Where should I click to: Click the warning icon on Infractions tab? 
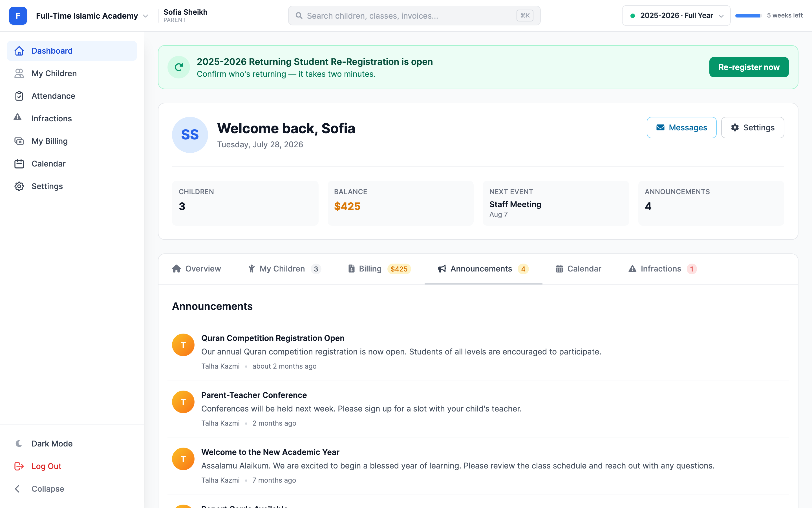pyautogui.click(x=632, y=269)
